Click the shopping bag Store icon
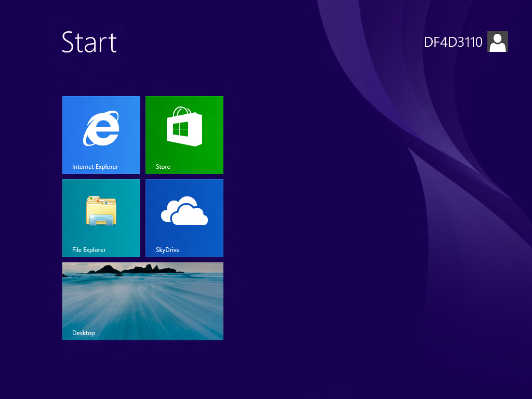Image resolution: width=532 pixels, height=399 pixels. pos(184,127)
